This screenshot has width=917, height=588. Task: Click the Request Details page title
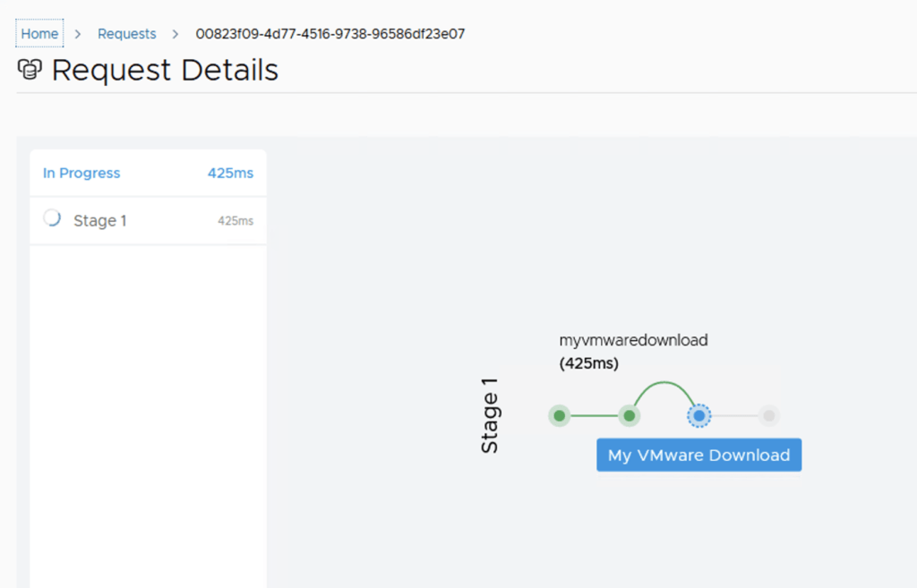coord(165,70)
